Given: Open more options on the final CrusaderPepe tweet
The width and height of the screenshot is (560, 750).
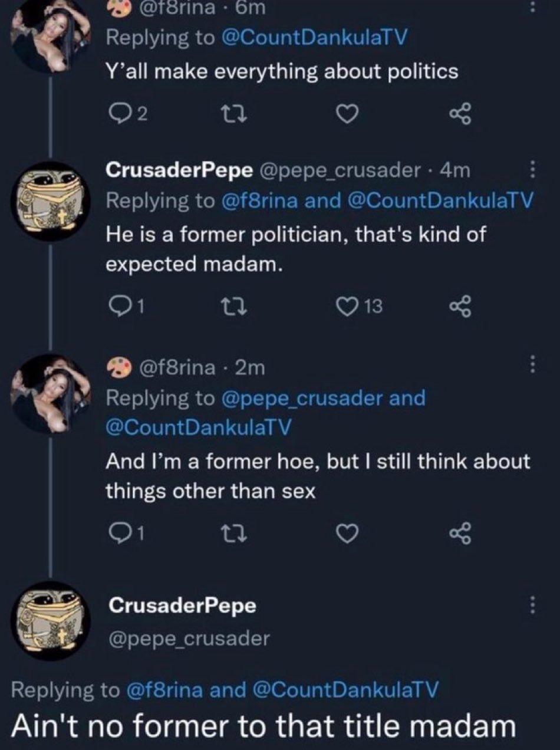Looking at the screenshot, I should [x=533, y=605].
